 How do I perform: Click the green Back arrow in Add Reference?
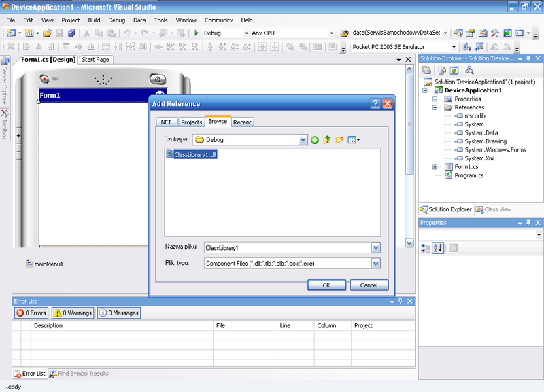point(315,140)
